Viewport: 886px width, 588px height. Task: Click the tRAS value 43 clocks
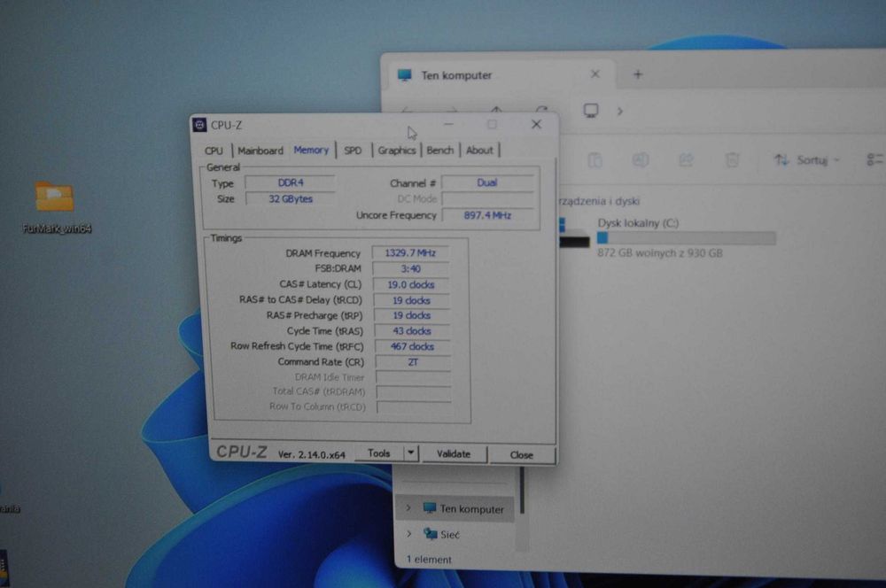pos(412,331)
